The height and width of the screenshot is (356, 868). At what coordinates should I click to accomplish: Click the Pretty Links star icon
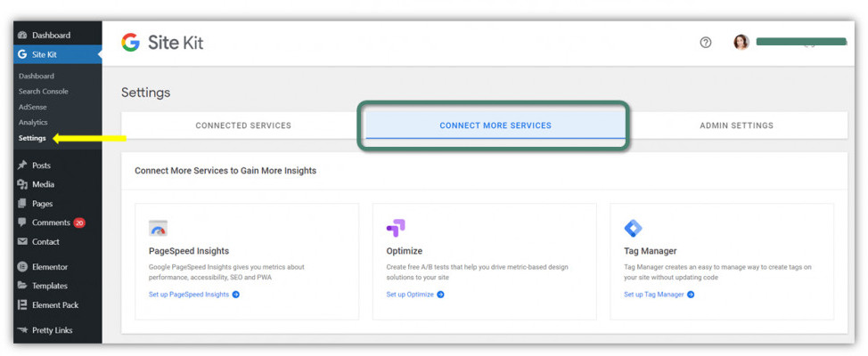click(x=22, y=330)
